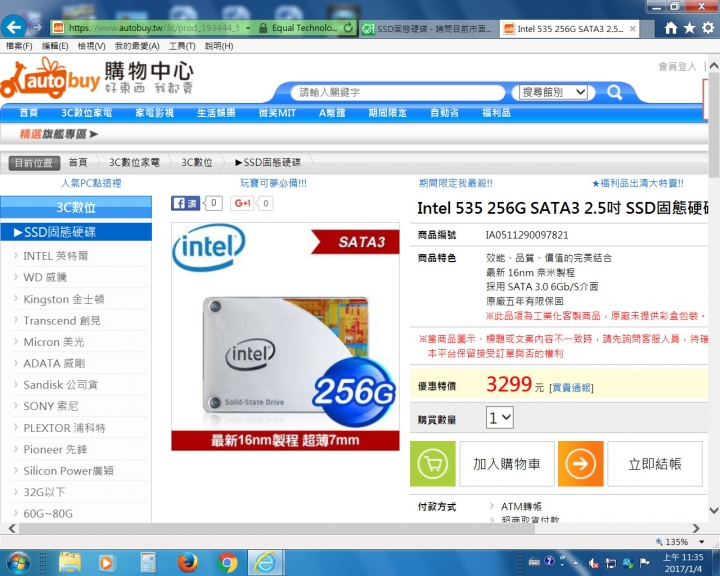Click the muted volume tray icon
Viewport: 720px width, 576px height.
[594, 563]
